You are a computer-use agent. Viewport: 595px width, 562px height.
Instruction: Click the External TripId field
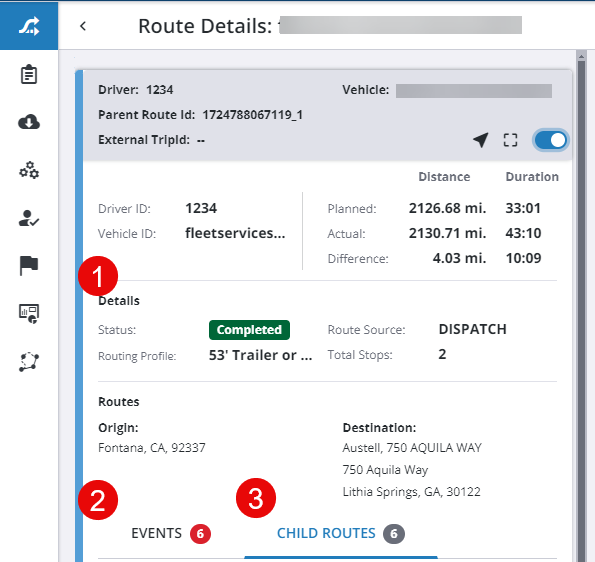point(151,140)
